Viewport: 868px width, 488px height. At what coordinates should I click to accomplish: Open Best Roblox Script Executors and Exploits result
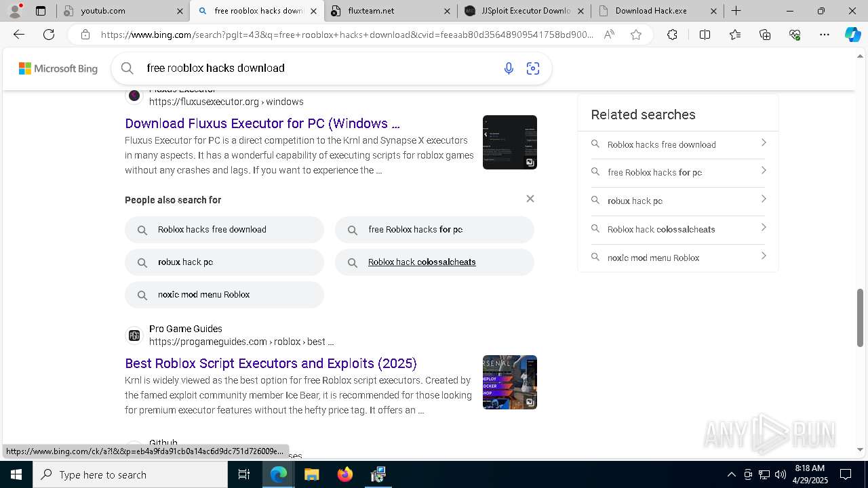(x=271, y=363)
